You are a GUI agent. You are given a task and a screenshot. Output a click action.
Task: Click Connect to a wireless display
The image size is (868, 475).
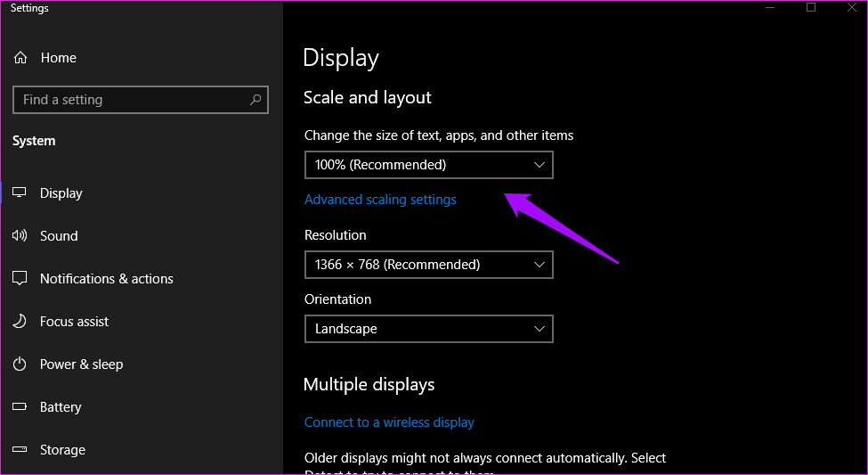tap(389, 422)
